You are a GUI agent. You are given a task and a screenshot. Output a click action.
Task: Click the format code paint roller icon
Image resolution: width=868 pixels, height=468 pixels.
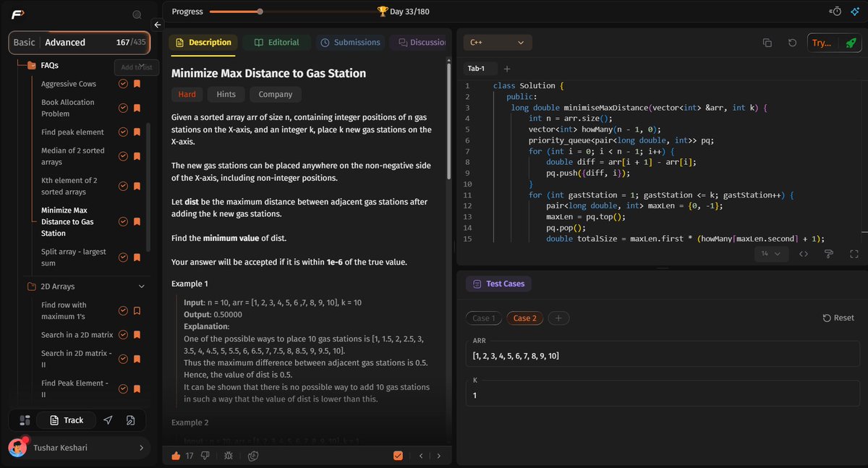[829, 254]
